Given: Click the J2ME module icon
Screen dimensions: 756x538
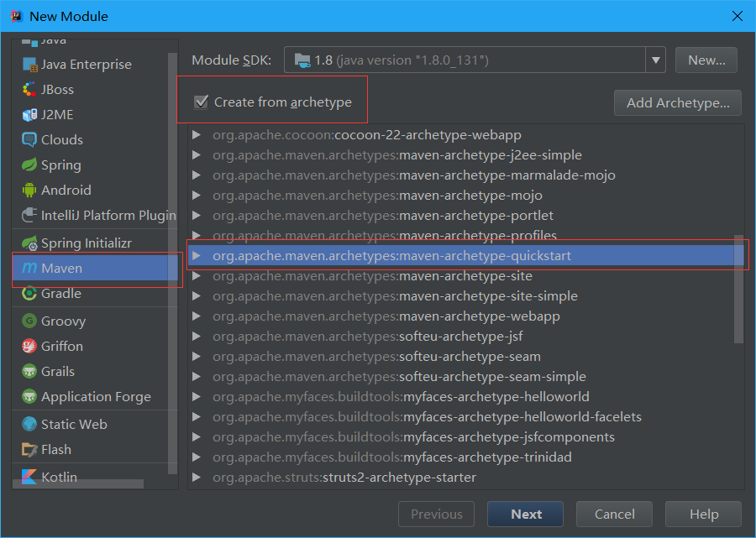Looking at the screenshot, I should click(29, 115).
